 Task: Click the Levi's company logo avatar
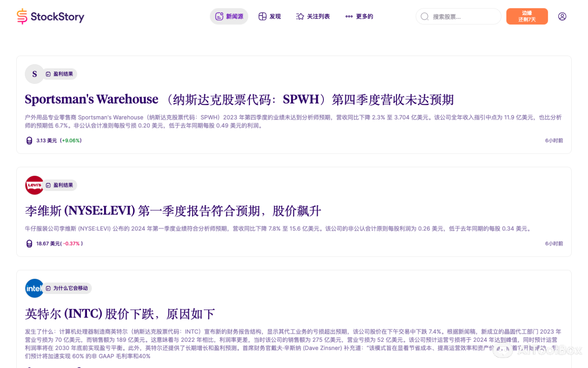coord(34,185)
